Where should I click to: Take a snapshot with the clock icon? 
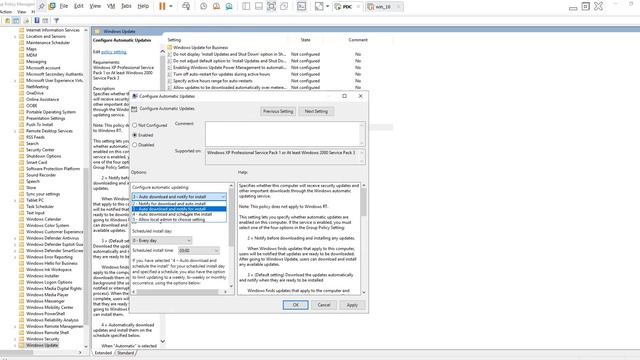204,6
